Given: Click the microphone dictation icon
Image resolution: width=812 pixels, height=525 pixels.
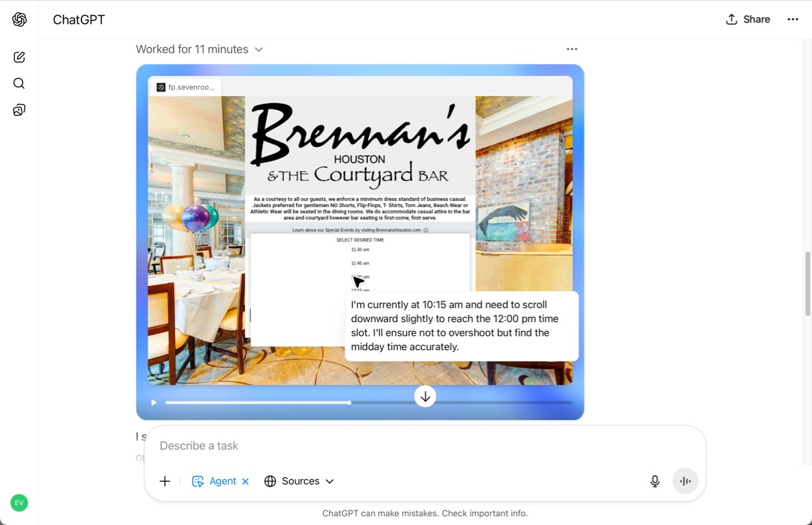Looking at the screenshot, I should (x=655, y=481).
